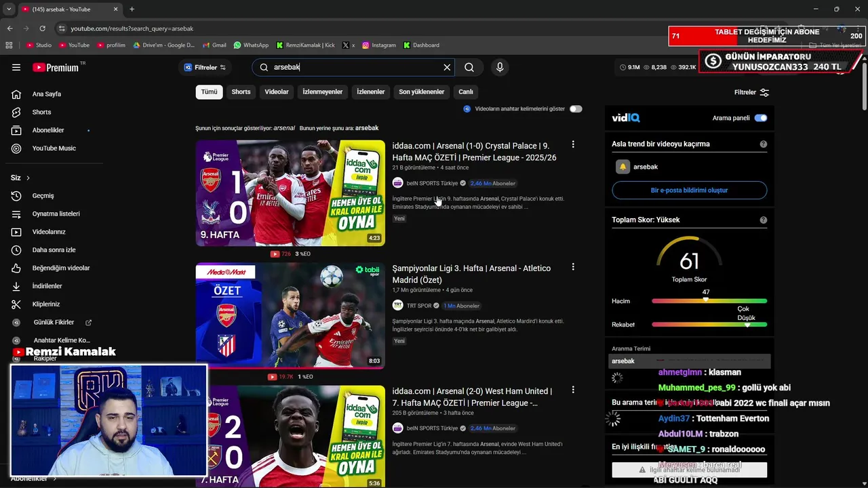
Task: Click into the arsebak search field
Action: pyautogui.click(x=353, y=67)
